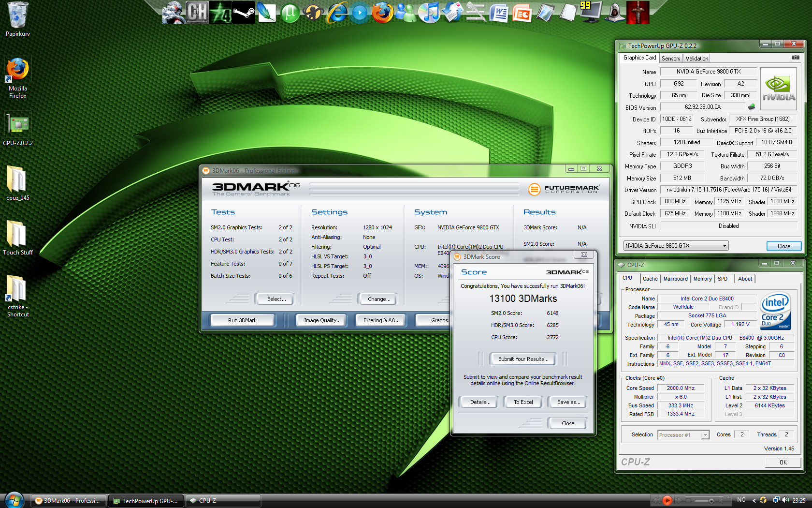Open GPU-Z.0.2.2 desktop icon

18,130
